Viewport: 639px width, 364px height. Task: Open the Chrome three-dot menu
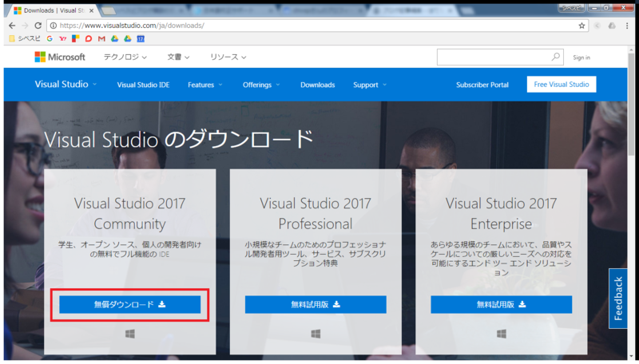coord(627,26)
